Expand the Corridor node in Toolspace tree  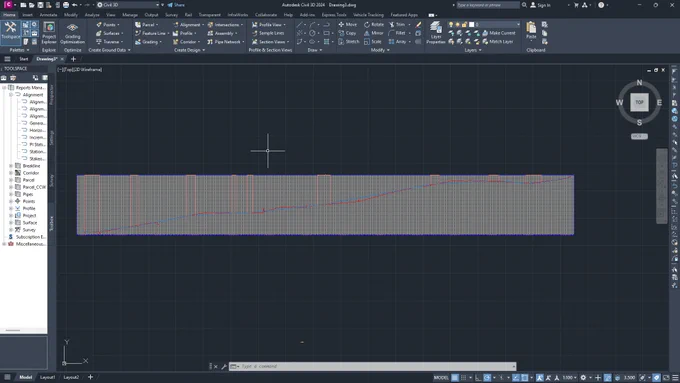pyautogui.click(x=11, y=173)
